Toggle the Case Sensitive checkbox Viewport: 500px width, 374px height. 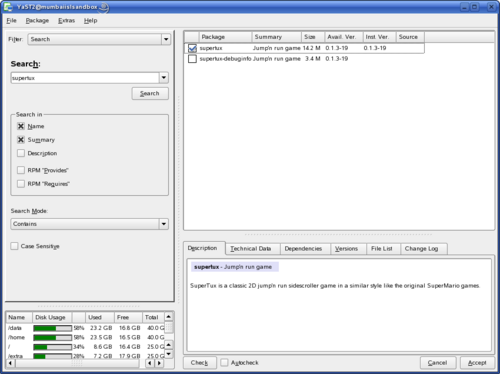point(14,246)
